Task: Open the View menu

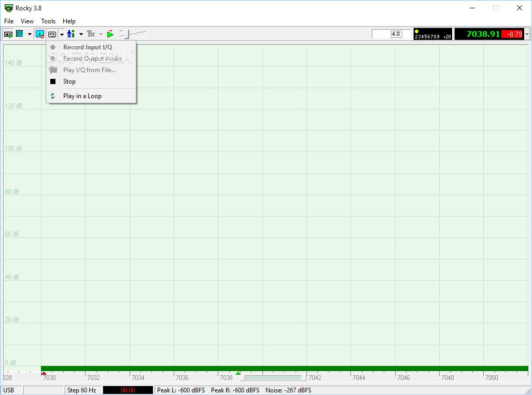Action: (27, 21)
